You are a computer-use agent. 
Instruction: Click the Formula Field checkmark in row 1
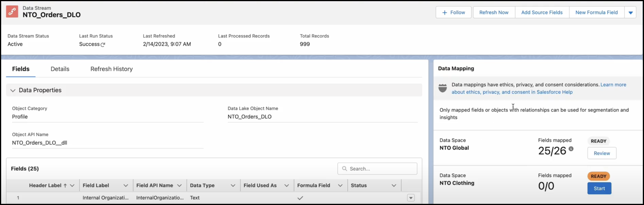pos(300,198)
